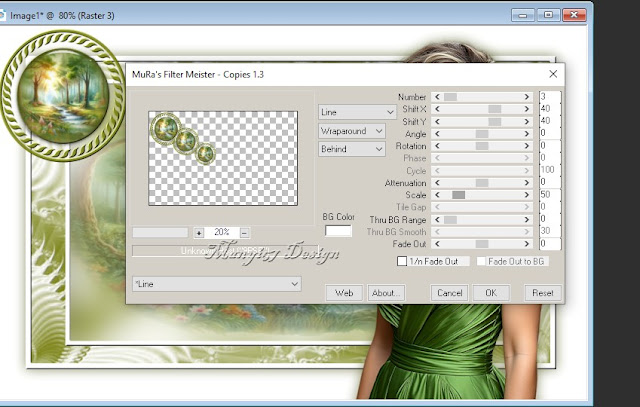The height and width of the screenshot is (407, 640).
Task: Click the 20% zoom level field
Action: tap(222, 232)
